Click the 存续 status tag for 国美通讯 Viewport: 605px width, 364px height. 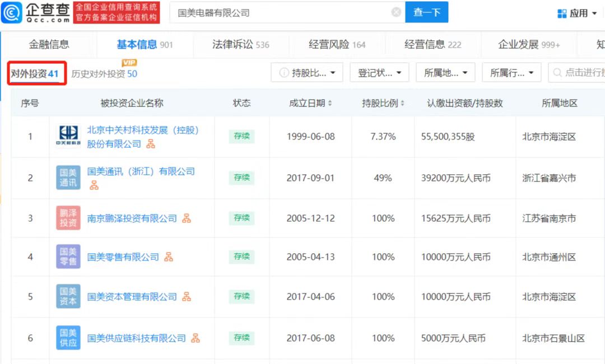(241, 178)
